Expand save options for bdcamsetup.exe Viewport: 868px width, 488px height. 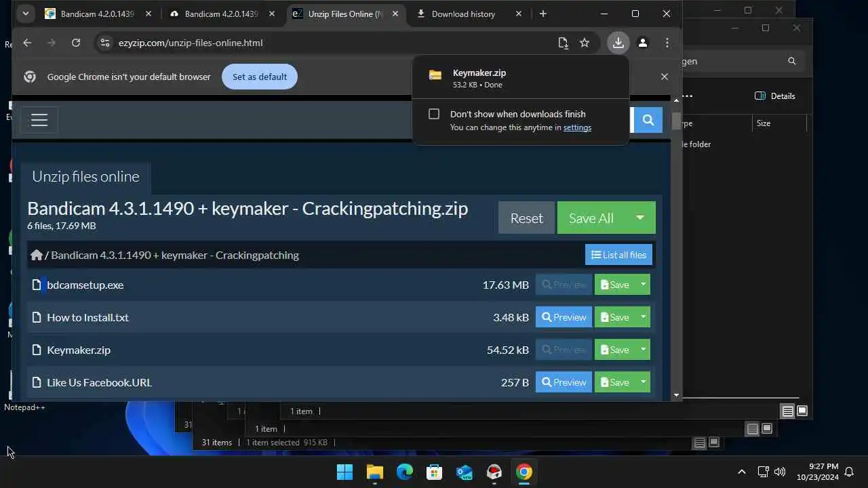click(x=643, y=285)
